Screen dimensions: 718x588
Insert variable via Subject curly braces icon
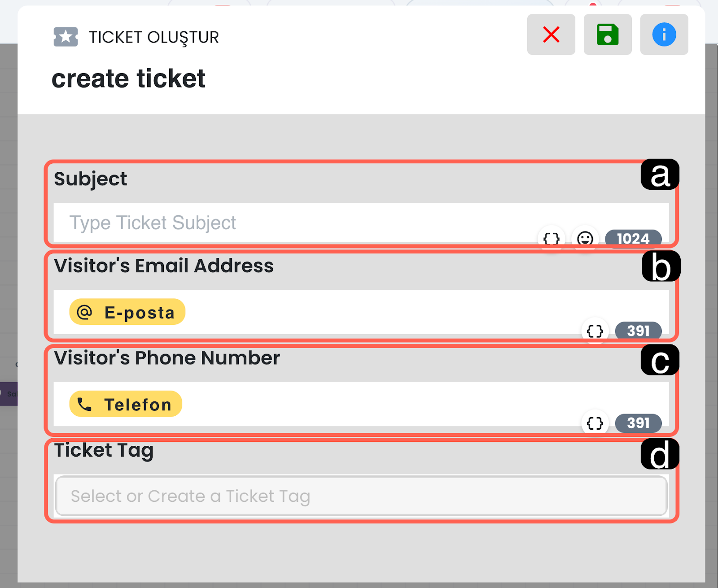(552, 239)
